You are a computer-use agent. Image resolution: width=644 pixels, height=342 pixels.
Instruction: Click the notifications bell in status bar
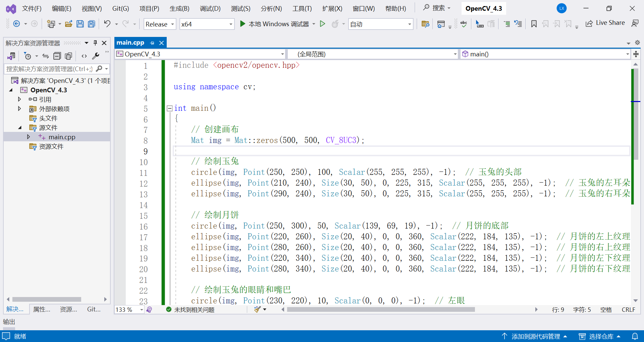pos(635,336)
